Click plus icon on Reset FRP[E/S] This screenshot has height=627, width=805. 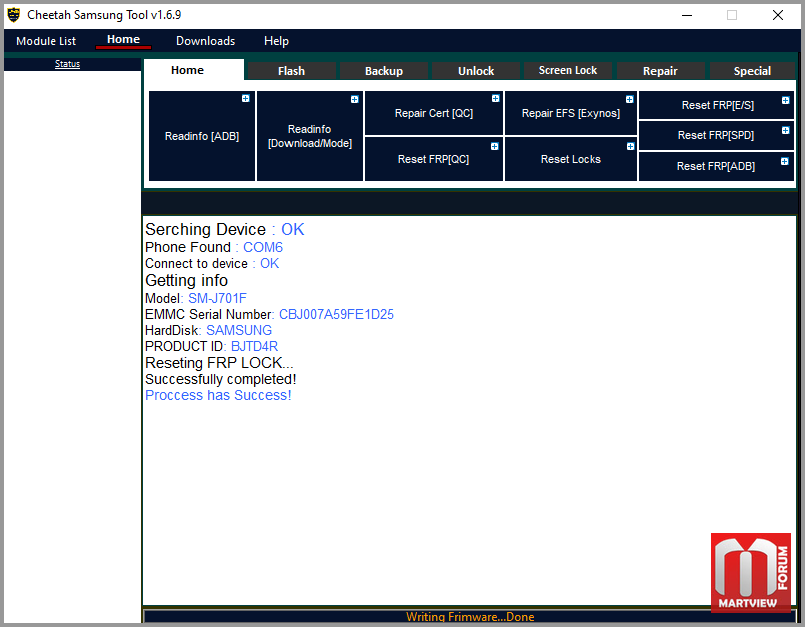point(785,101)
